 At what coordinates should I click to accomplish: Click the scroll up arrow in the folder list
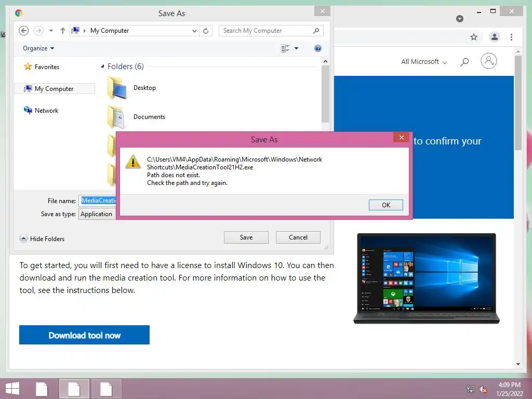(x=325, y=61)
